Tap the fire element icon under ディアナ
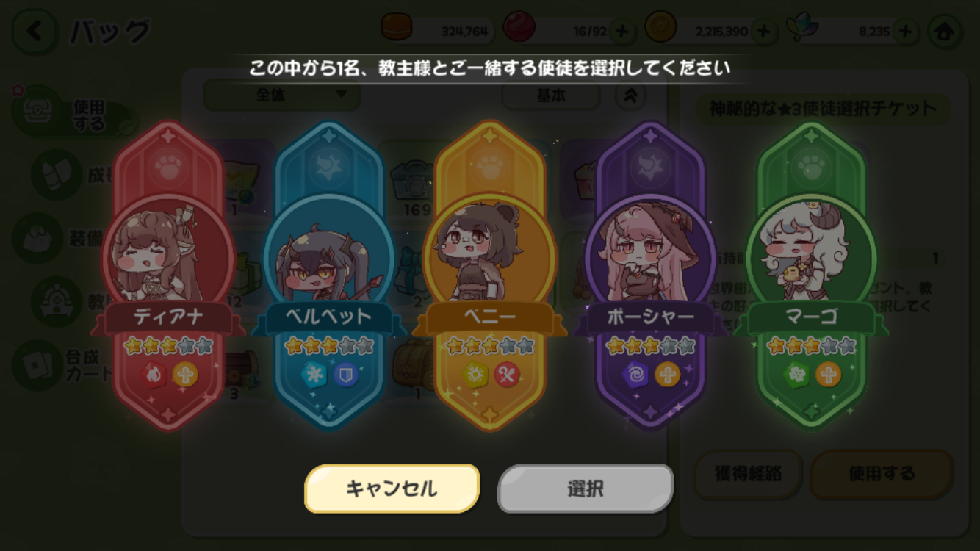This screenshot has height=551, width=980. tap(154, 375)
